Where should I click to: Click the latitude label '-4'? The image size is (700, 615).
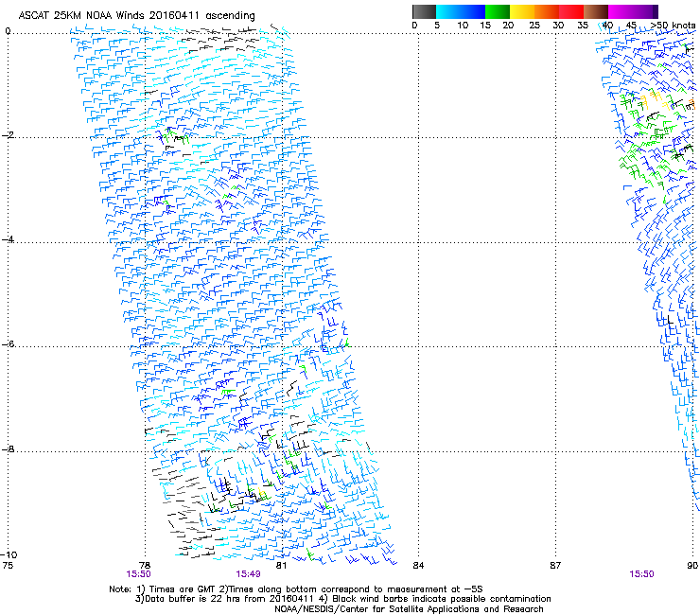pyautogui.click(x=8, y=239)
